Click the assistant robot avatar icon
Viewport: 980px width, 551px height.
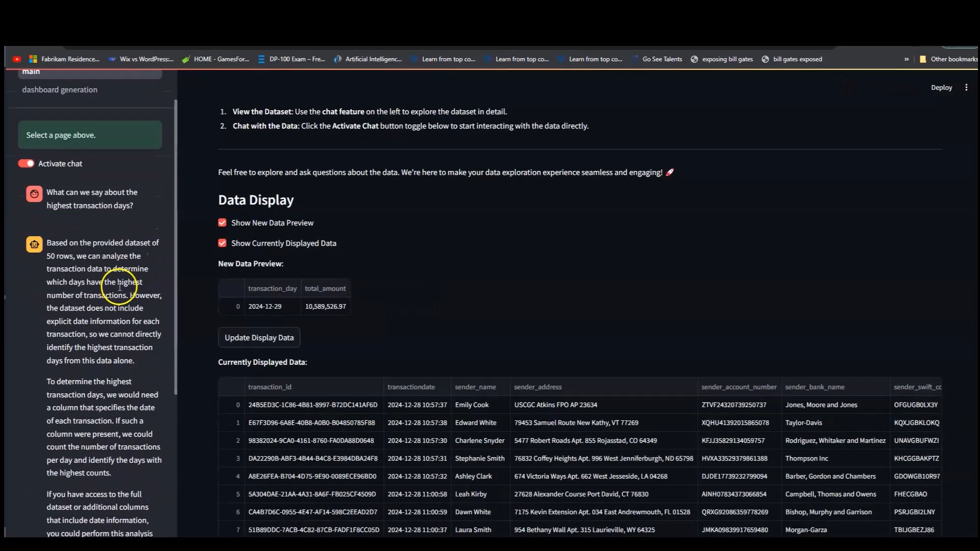34,244
